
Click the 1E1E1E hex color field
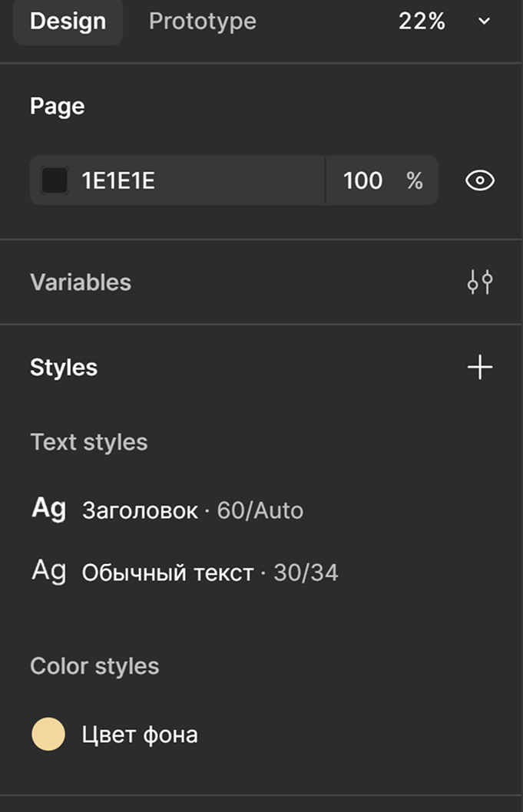tap(119, 181)
